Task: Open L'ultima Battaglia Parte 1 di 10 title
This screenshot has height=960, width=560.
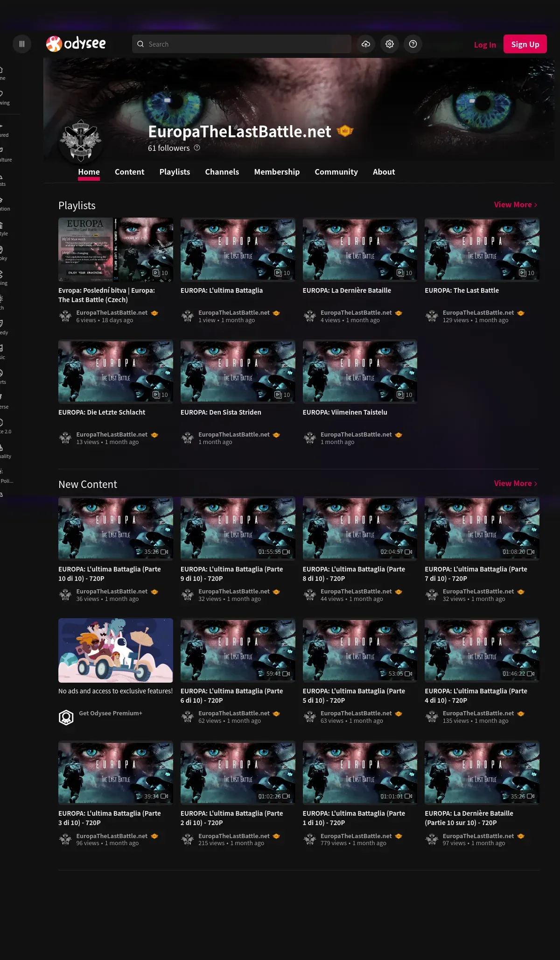Action: (354, 818)
